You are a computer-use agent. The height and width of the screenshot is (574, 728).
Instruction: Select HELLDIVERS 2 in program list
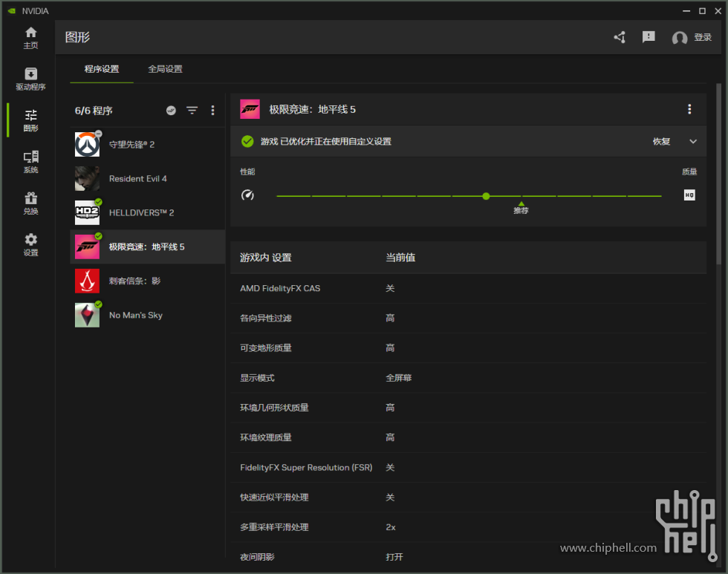point(148,212)
